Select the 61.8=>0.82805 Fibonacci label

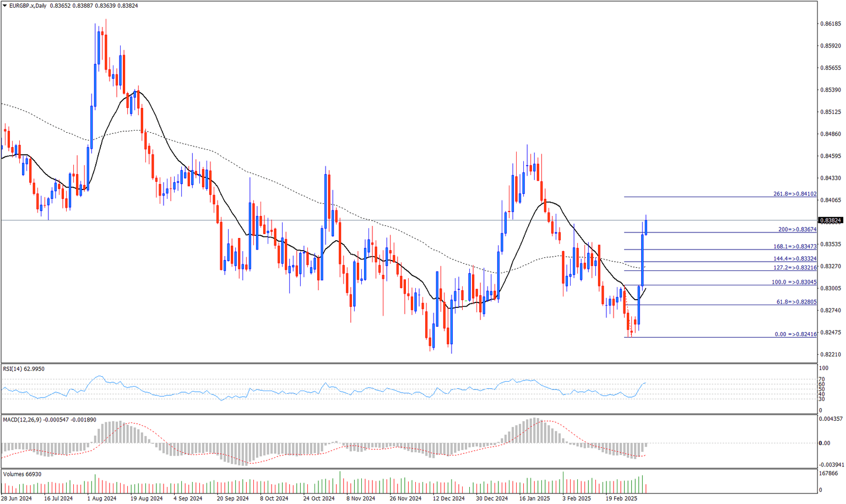[x=796, y=302]
